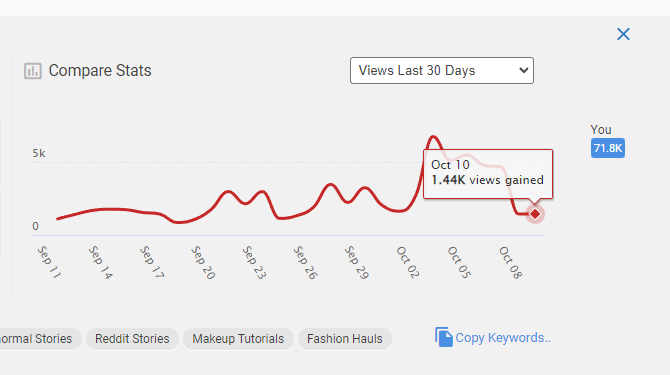The height and width of the screenshot is (375, 670).
Task: Click the Compare Stats bar chart icon
Action: (x=32, y=71)
